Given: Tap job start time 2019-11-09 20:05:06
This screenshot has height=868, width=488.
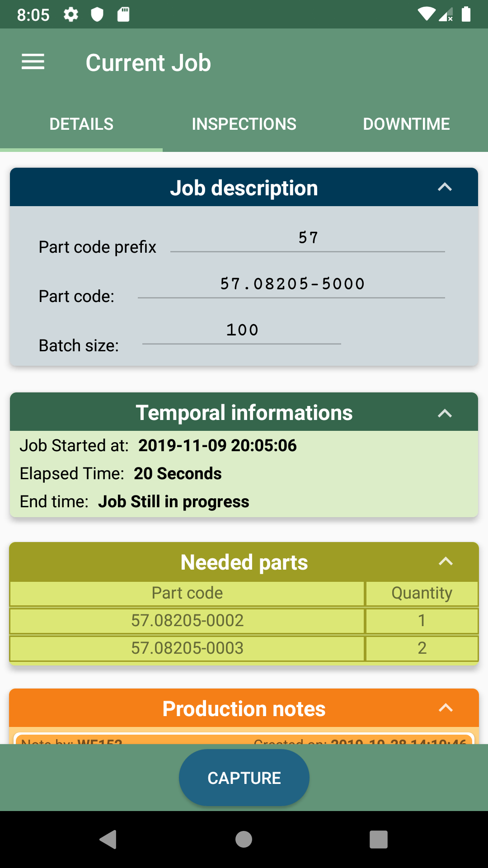Looking at the screenshot, I should pos(217,445).
